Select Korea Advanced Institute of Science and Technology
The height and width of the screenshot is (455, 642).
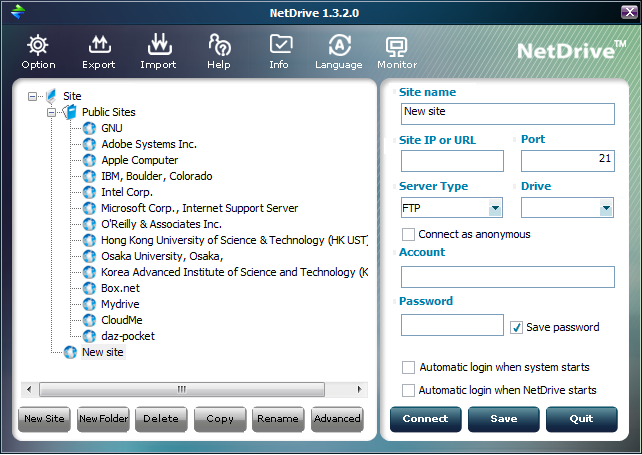[234, 272]
